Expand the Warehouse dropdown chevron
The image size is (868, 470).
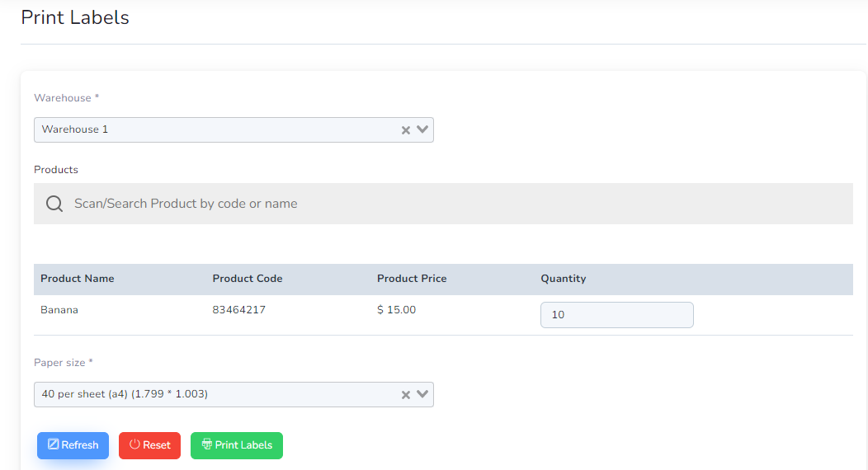coord(422,129)
